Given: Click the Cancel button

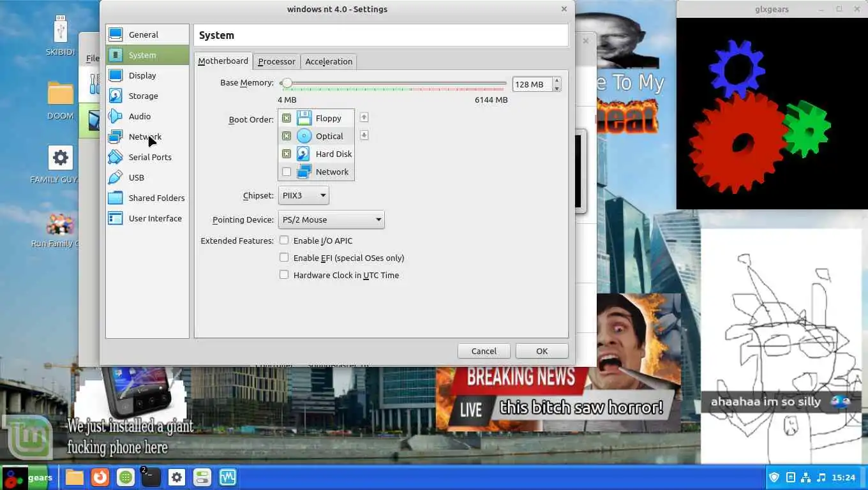Looking at the screenshot, I should click(484, 351).
